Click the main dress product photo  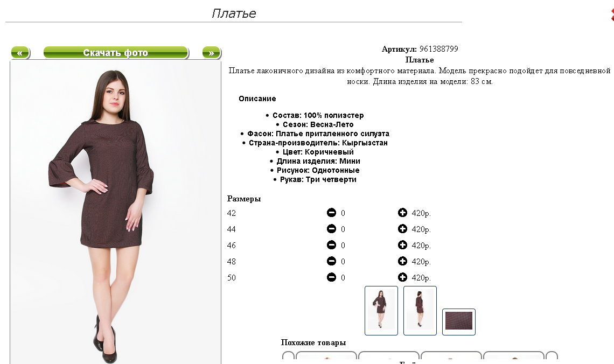pos(115,212)
